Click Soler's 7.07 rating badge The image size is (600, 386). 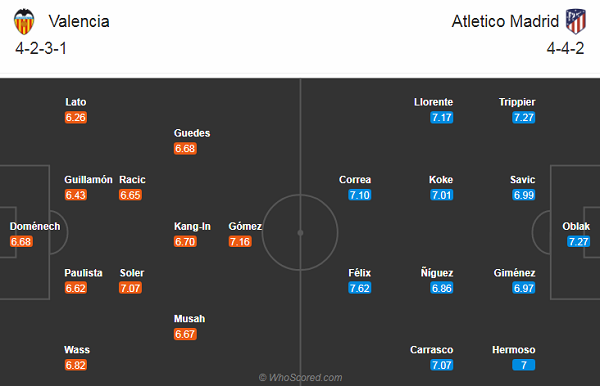pyautogui.click(x=130, y=288)
